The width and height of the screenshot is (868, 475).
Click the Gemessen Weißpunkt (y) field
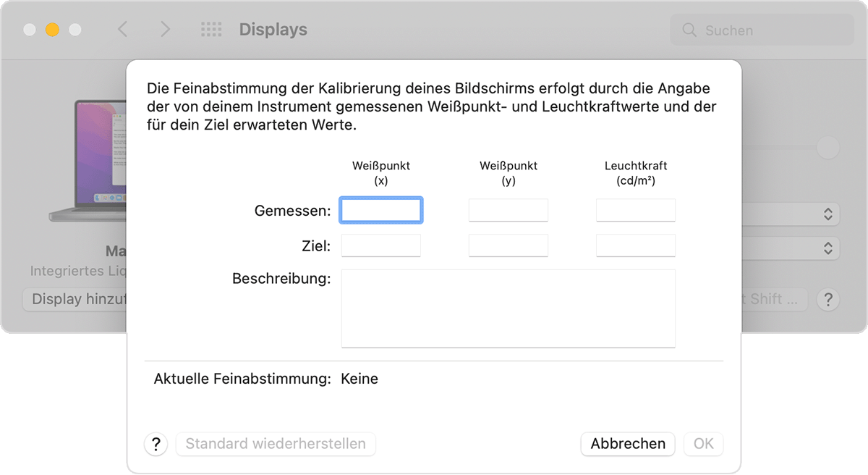point(509,211)
